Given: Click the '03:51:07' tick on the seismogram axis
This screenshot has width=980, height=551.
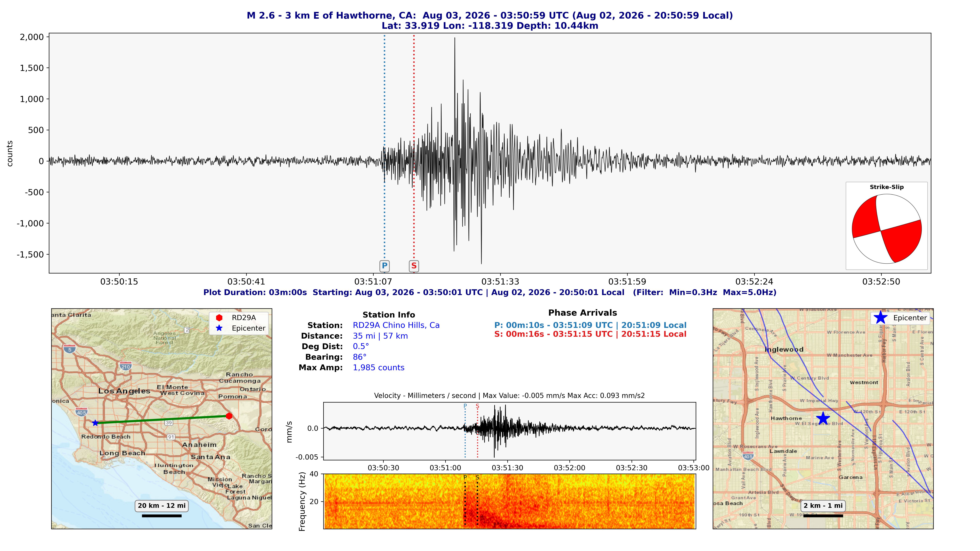Looking at the screenshot, I should coord(373,282).
